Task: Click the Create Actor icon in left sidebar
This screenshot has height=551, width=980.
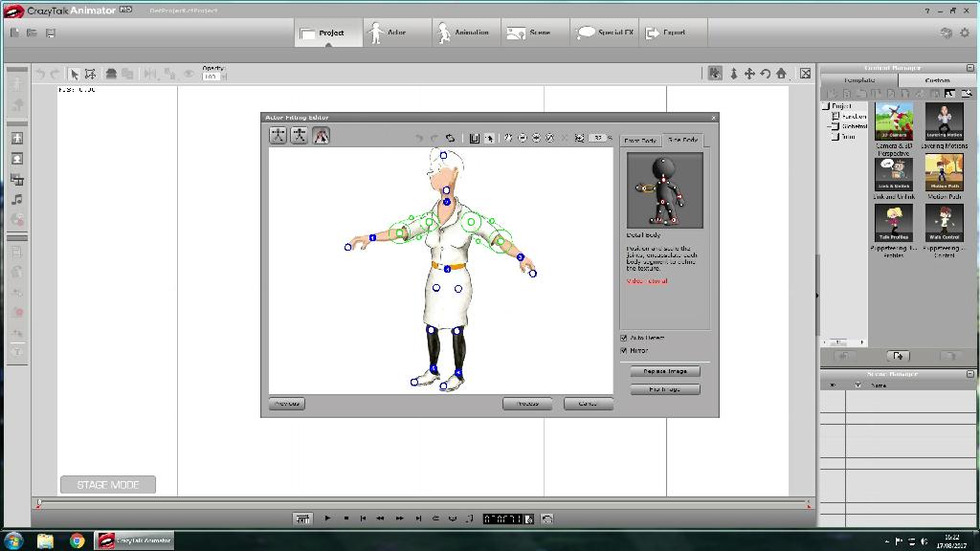Action: click(x=17, y=138)
